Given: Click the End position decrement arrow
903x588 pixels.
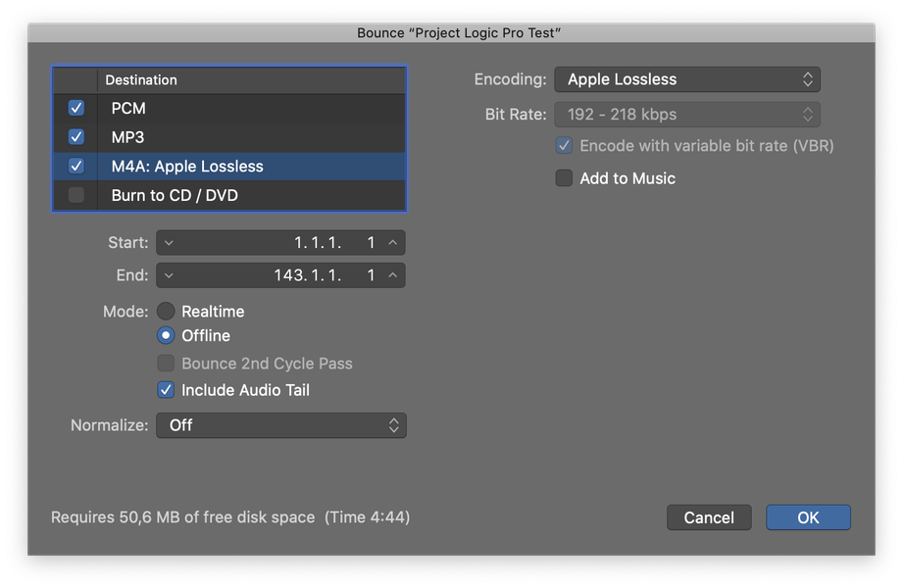Looking at the screenshot, I should [168, 276].
